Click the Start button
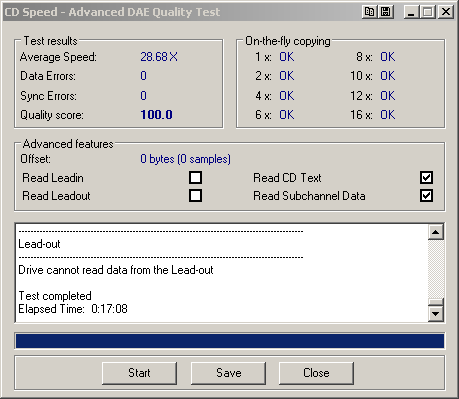The image size is (459, 399). click(x=139, y=373)
